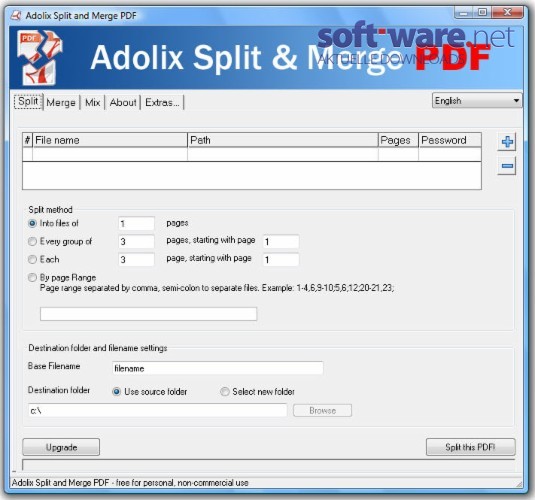Image resolution: width=535 pixels, height=500 pixels.
Task: Add a PDF file with plus icon
Action: click(x=507, y=142)
